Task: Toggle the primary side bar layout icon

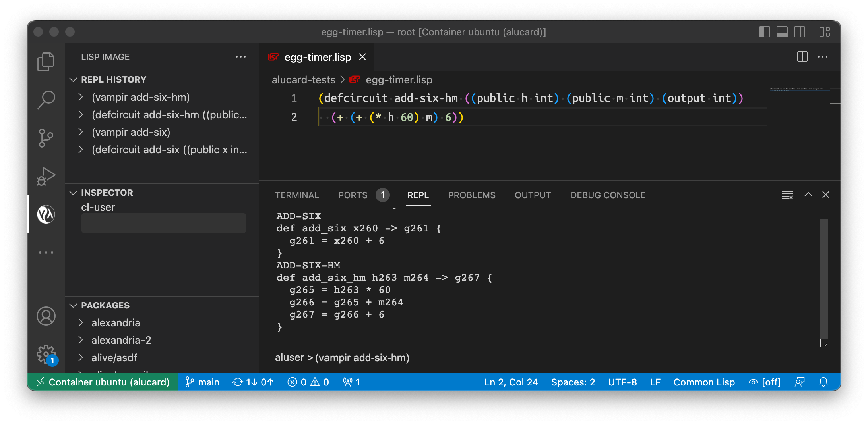Action: tap(764, 32)
